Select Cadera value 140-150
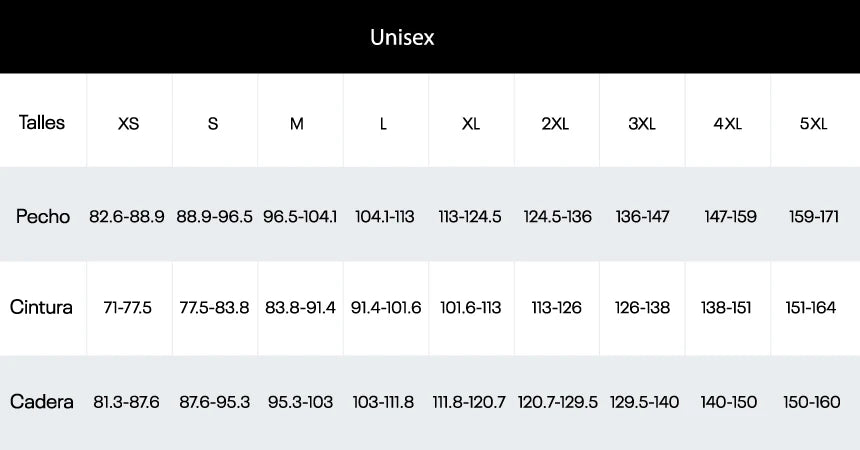The width and height of the screenshot is (860, 450). 727,402
